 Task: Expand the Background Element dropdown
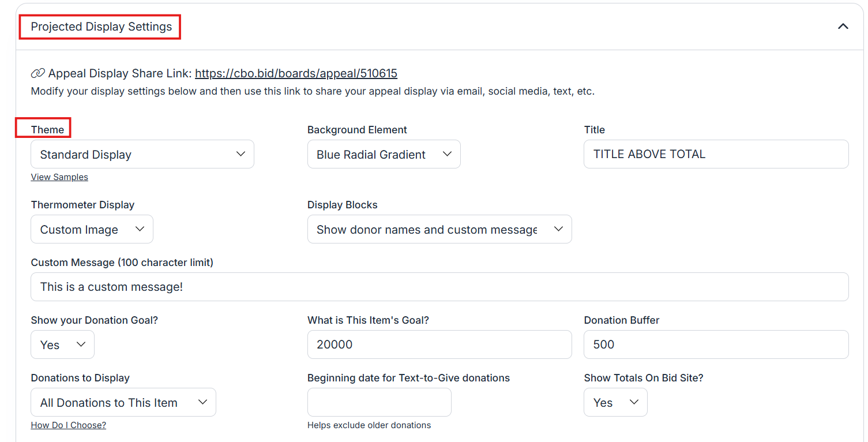(x=384, y=155)
